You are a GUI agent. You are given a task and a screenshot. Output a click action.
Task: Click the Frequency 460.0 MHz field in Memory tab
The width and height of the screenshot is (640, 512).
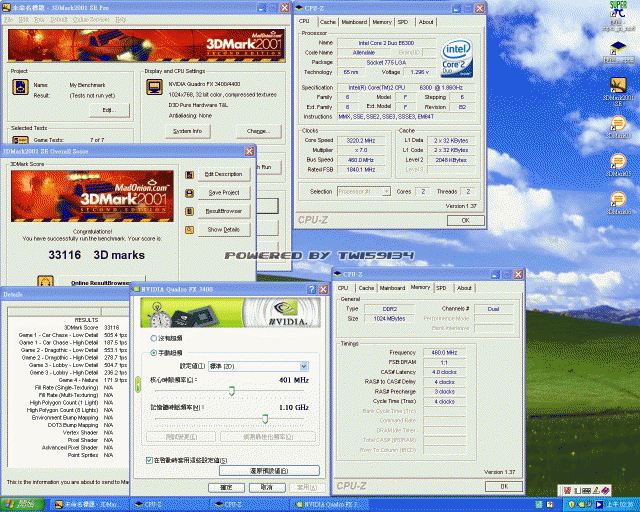coord(444,352)
